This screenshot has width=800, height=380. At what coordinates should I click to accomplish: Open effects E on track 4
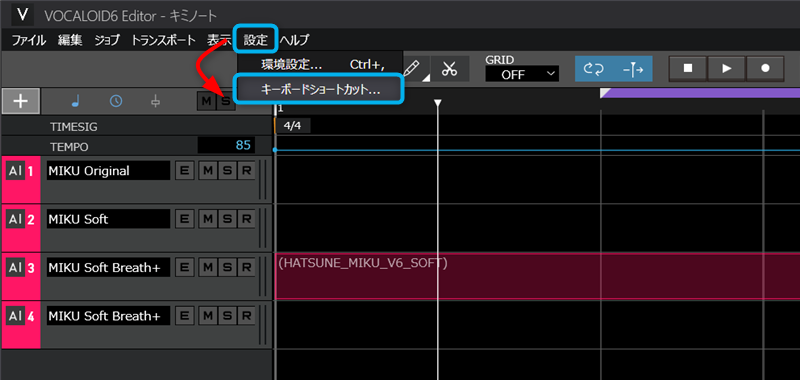click(184, 316)
